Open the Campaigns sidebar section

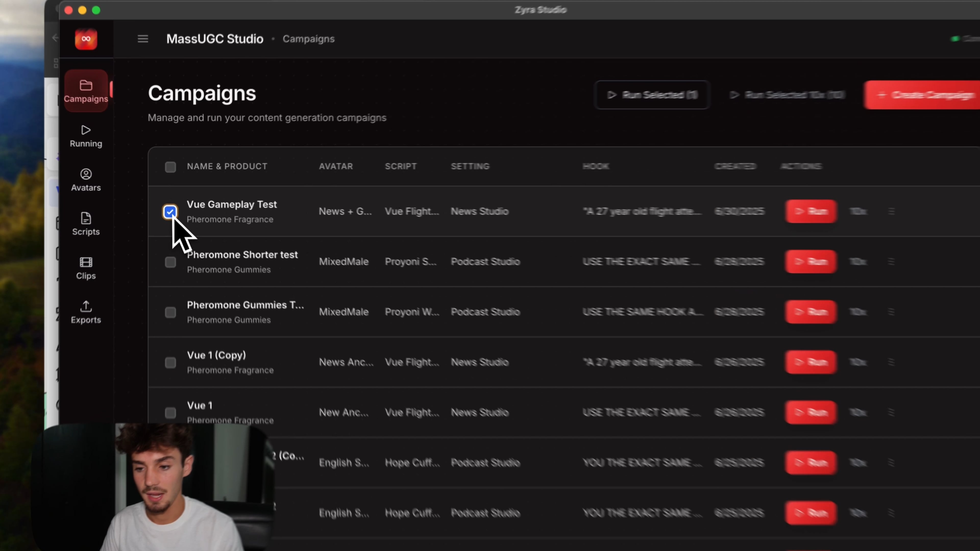coord(85,91)
